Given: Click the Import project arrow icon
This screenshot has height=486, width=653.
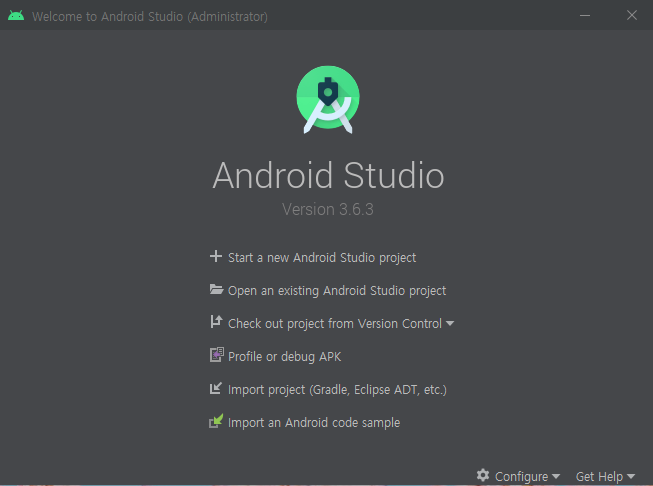Looking at the screenshot, I should (216, 389).
